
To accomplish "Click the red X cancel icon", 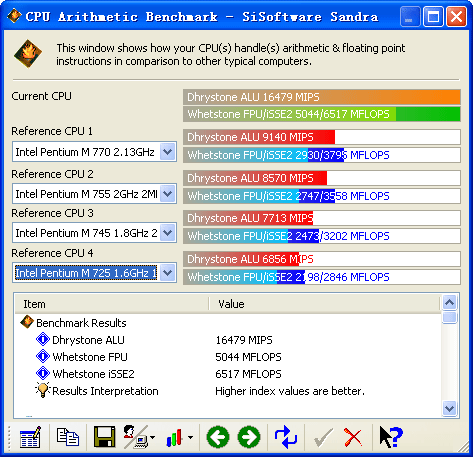I will point(353,437).
